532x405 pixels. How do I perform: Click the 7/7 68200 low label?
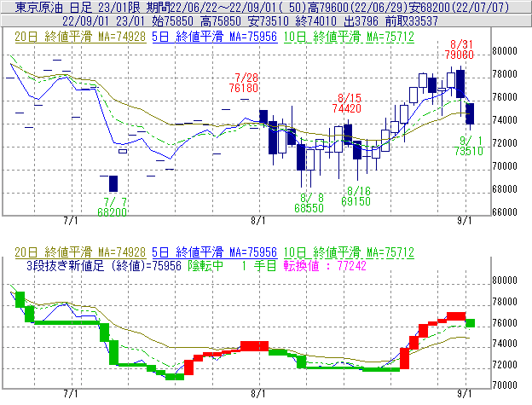point(112,207)
